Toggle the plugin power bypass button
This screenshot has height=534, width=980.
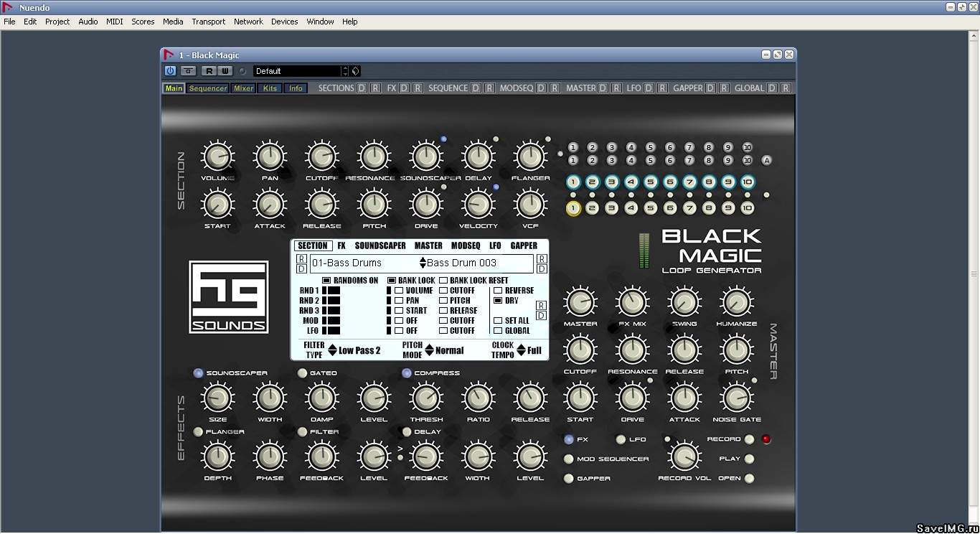pyautogui.click(x=170, y=71)
